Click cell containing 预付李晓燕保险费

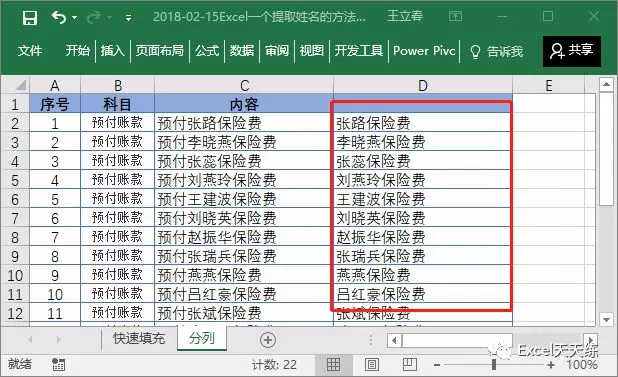244,142
